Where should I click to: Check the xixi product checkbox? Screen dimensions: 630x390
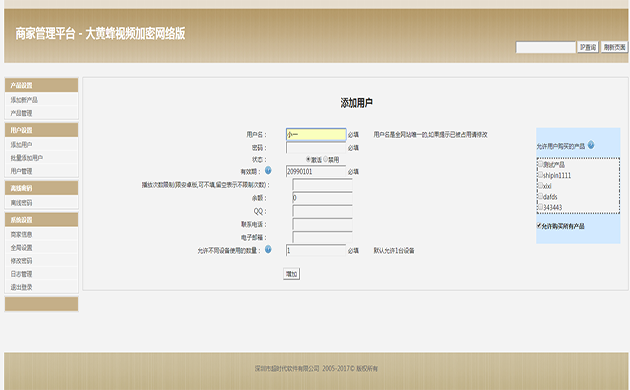click(x=540, y=186)
